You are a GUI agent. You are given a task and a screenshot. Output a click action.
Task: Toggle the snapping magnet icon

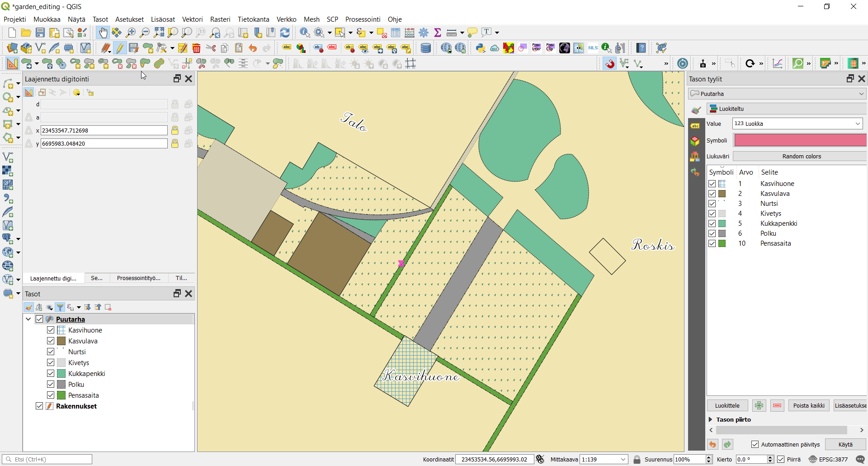coord(610,64)
